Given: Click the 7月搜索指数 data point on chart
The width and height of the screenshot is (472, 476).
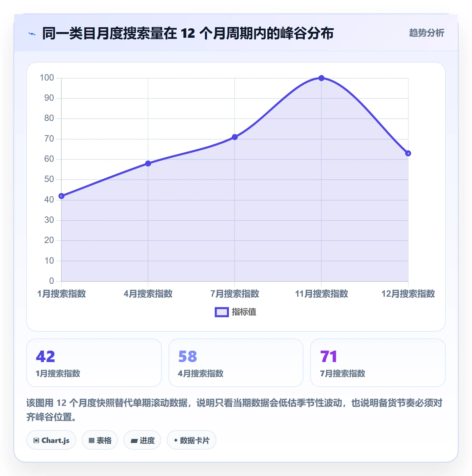Looking at the screenshot, I should [235, 137].
